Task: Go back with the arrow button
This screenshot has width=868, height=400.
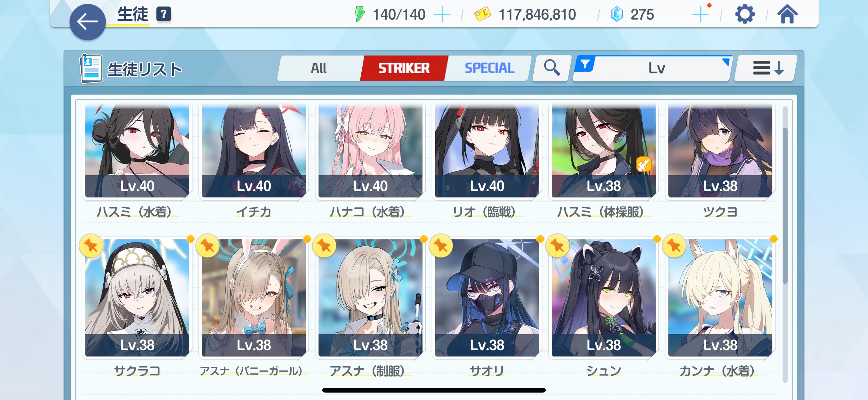Action: pos(88,22)
